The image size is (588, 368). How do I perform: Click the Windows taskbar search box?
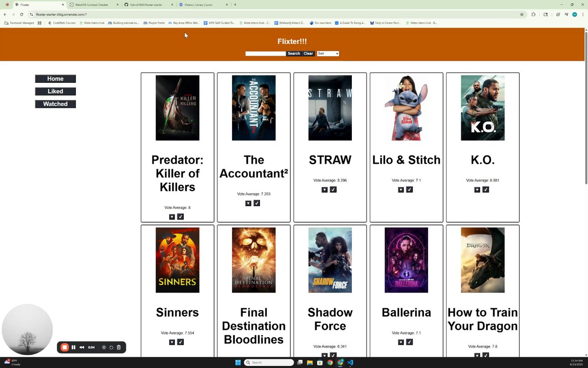pos(269,362)
